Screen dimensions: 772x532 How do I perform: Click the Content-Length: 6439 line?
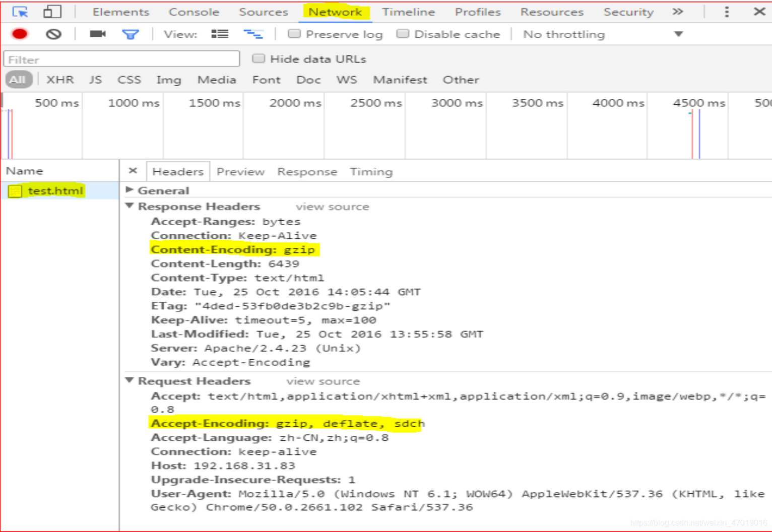[x=225, y=263]
